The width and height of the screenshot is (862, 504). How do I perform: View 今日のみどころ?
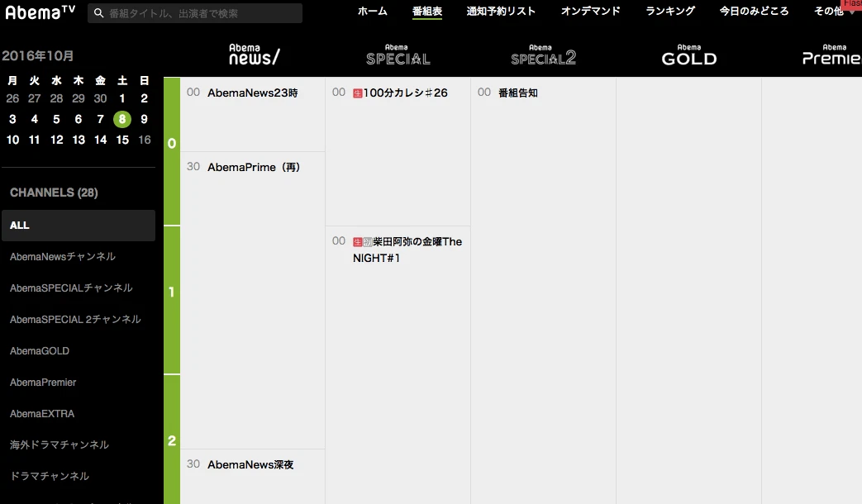coord(754,11)
